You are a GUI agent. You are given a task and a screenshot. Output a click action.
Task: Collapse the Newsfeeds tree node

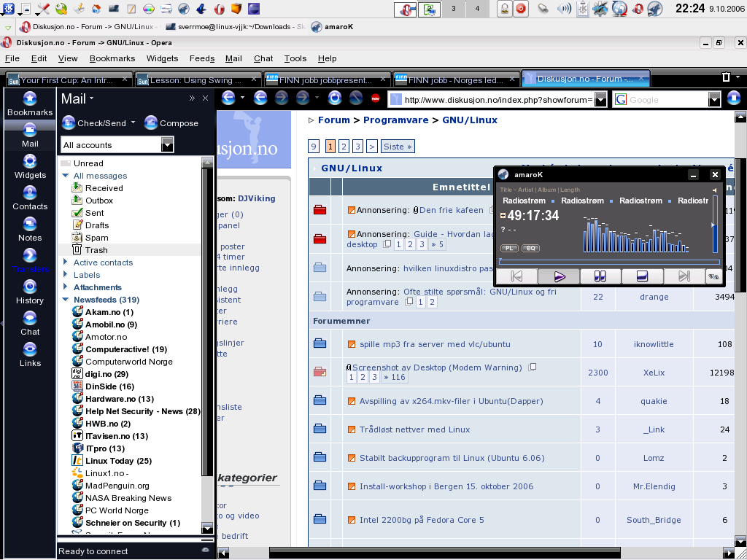click(66, 300)
